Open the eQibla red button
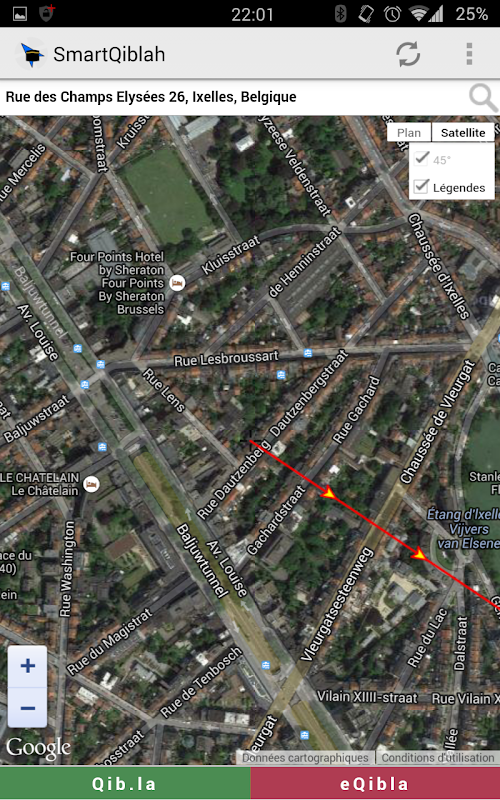 (x=375, y=783)
